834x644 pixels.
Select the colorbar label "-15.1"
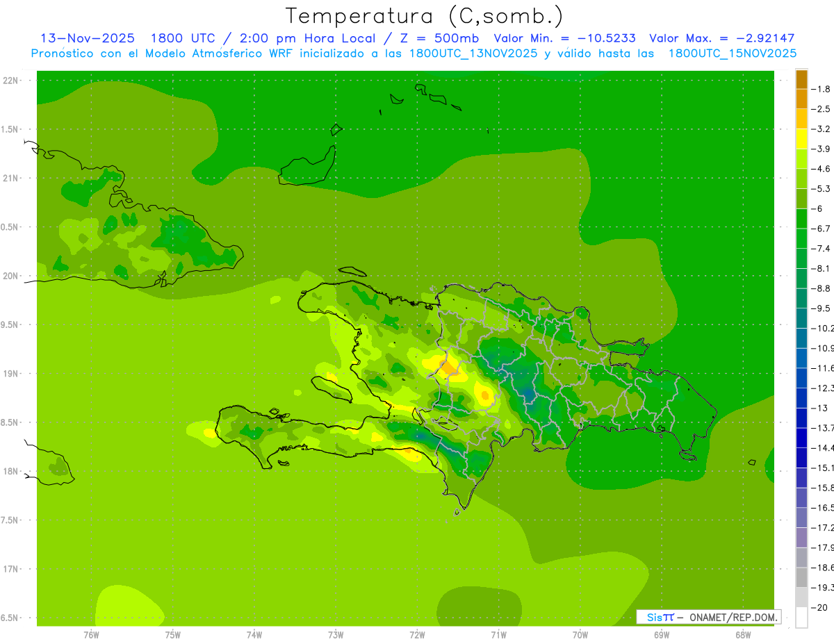821,468
